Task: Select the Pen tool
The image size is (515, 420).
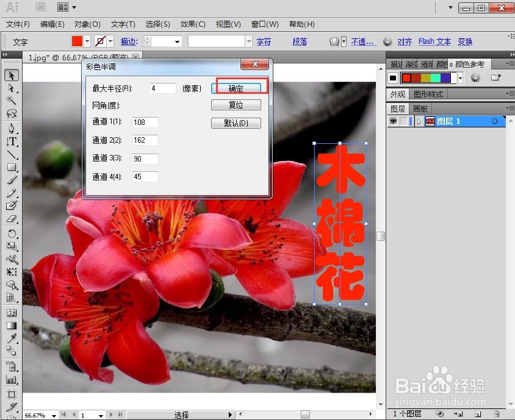Action: point(12,128)
